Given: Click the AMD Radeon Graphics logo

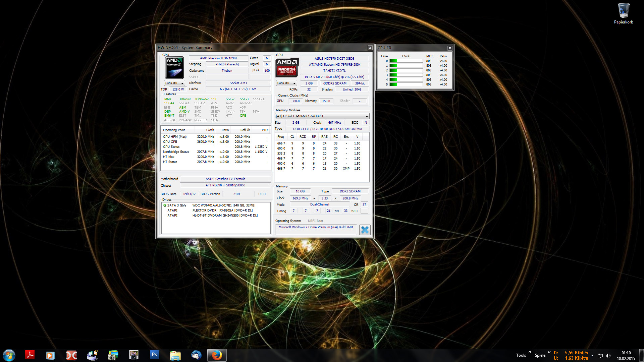Looking at the screenshot, I should point(286,68).
